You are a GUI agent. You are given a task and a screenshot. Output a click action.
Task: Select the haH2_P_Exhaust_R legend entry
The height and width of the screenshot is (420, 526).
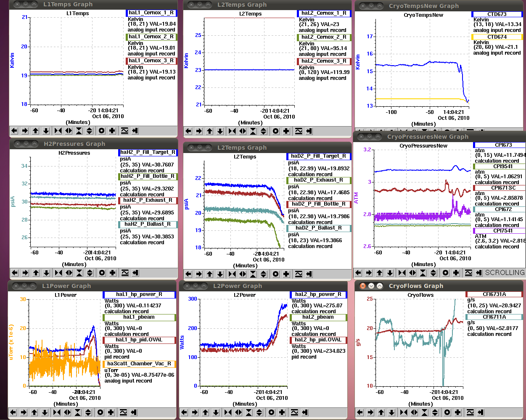click(x=148, y=201)
